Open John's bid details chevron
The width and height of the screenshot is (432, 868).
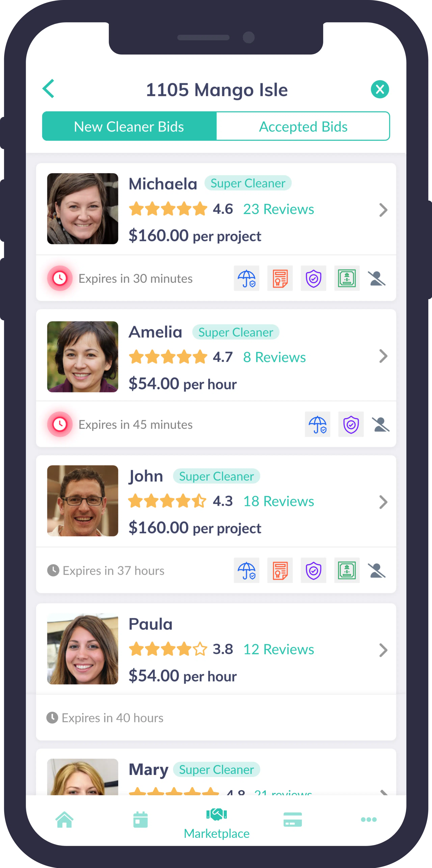(x=383, y=502)
